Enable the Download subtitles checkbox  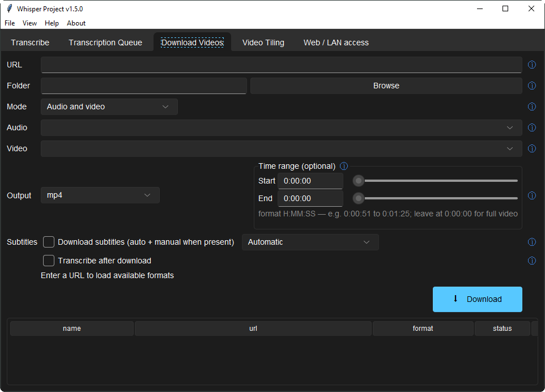[x=49, y=242]
